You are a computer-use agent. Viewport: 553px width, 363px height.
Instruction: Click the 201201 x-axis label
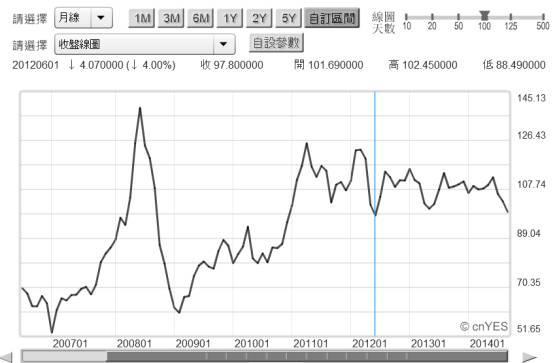click(369, 343)
